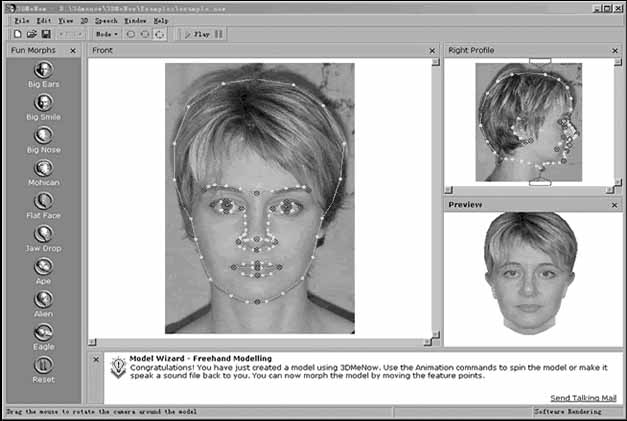Trigger the Jaw Drop morph

click(x=43, y=234)
